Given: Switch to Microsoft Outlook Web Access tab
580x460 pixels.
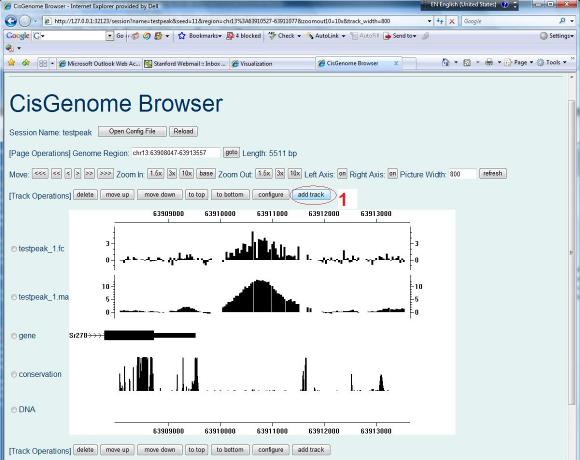Looking at the screenshot, I should [x=100, y=64].
